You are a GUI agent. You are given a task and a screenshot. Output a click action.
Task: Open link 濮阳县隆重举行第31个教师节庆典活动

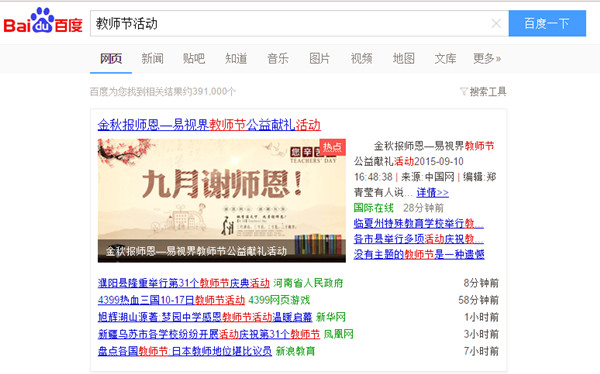tap(184, 283)
